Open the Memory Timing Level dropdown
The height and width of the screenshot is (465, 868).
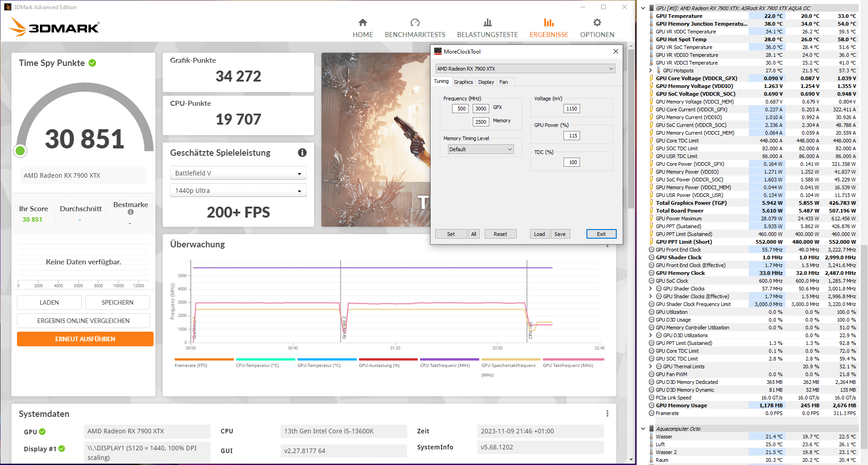(481, 149)
